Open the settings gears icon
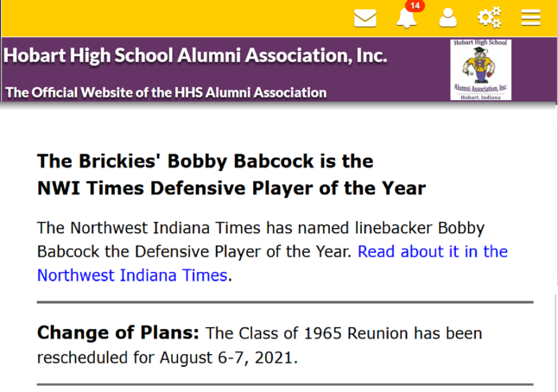Screen dimensions: 558x392 (489, 17)
